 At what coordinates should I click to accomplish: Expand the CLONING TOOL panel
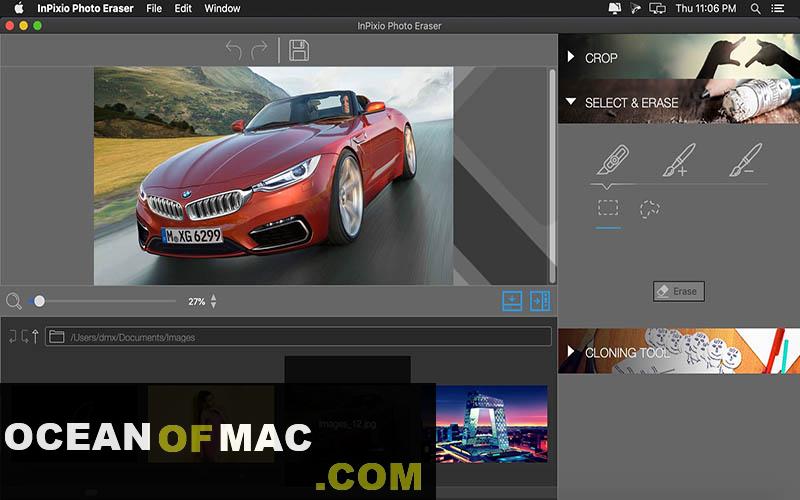click(x=679, y=351)
